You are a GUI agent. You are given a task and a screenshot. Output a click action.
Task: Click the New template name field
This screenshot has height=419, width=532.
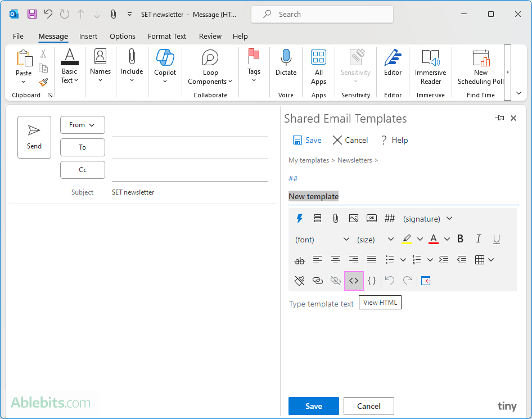[313, 196]
